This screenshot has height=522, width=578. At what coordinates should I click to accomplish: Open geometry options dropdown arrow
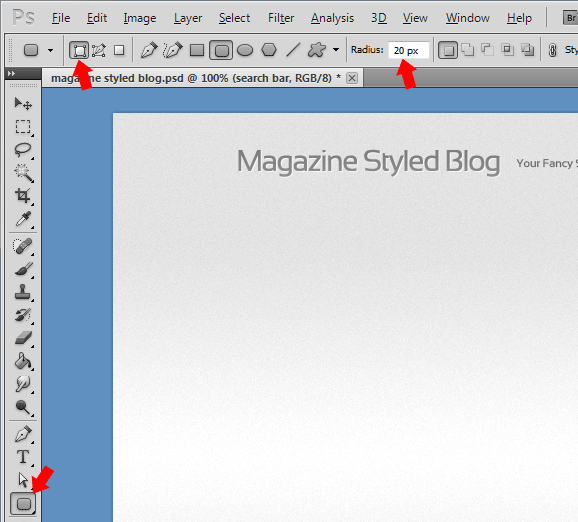[x=336, y=49]
